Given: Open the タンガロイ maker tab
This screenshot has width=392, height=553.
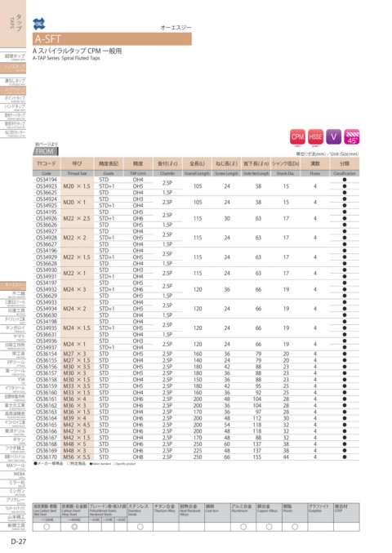Looking at the screenshot, I should coord(13,328).
